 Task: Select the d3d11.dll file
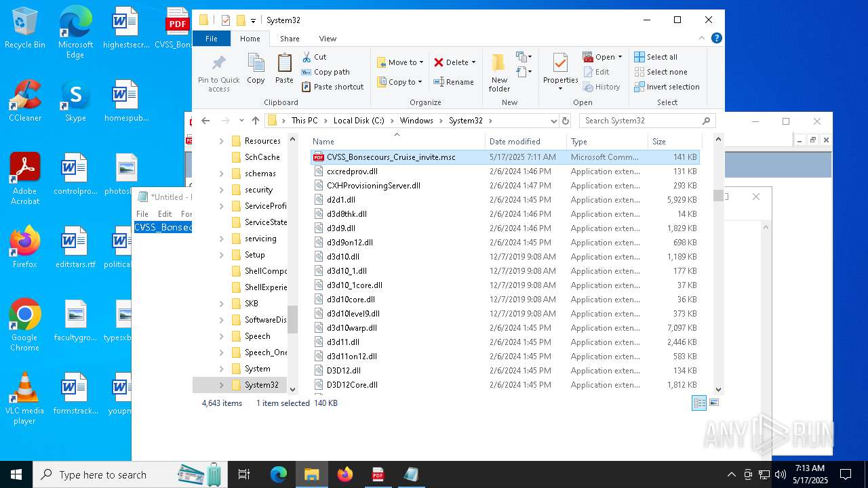pyautogui.click(x=505, y=342)
